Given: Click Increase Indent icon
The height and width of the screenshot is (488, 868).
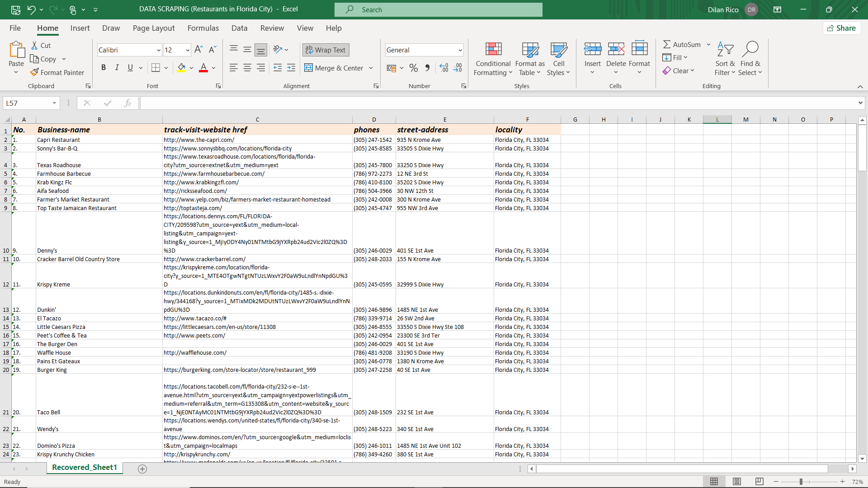Looking at the screenshot, I should pos(291,68).
